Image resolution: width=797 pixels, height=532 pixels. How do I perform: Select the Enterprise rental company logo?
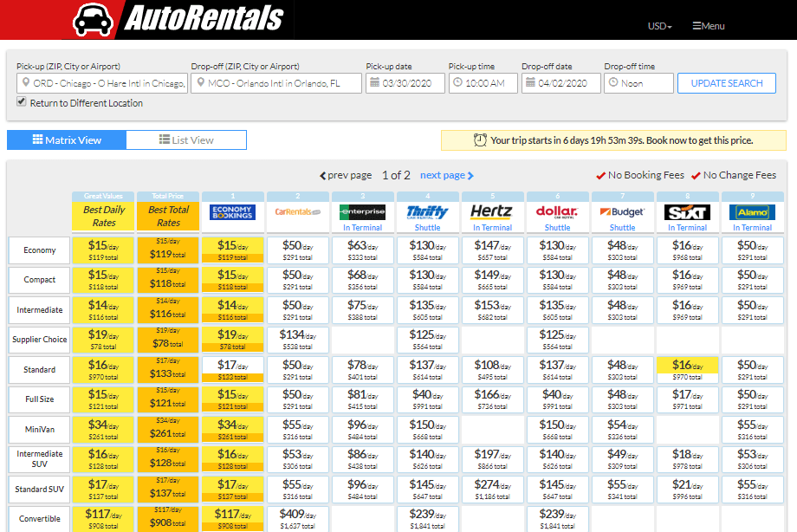point(362,210)
